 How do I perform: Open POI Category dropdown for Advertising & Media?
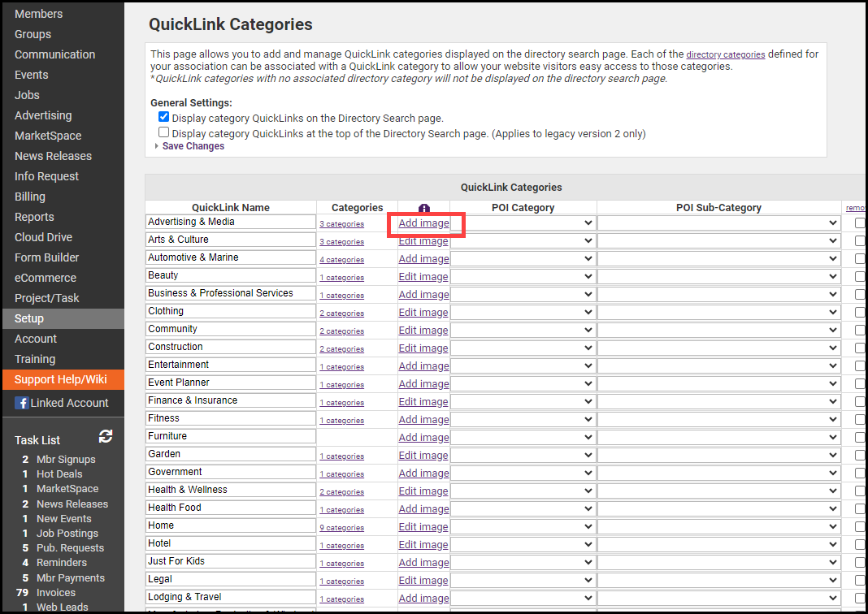pyautogui.click(x=523, y=223)
